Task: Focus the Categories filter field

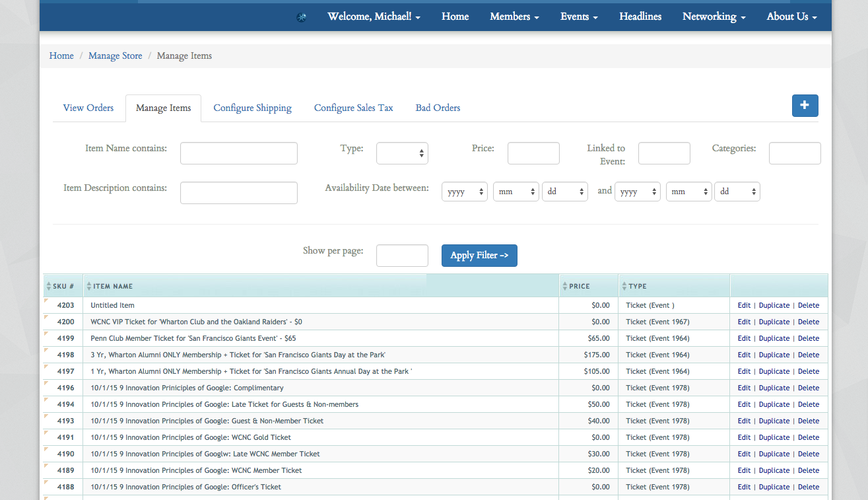Action: point(795,153)
